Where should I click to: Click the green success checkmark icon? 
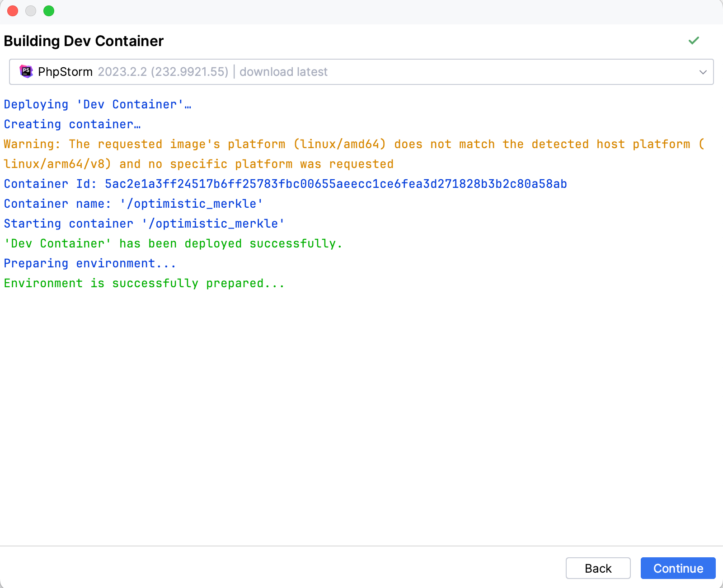tap(694, 41)
